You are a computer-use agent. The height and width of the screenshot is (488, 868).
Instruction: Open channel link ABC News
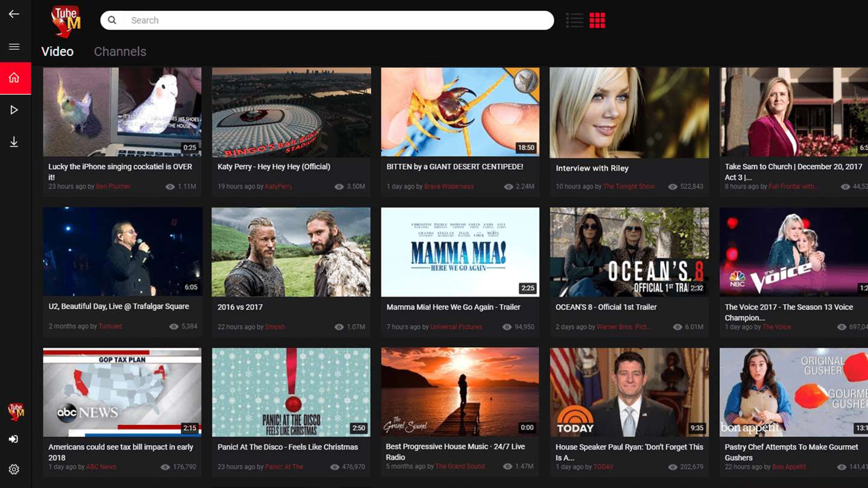pos(101,467)
